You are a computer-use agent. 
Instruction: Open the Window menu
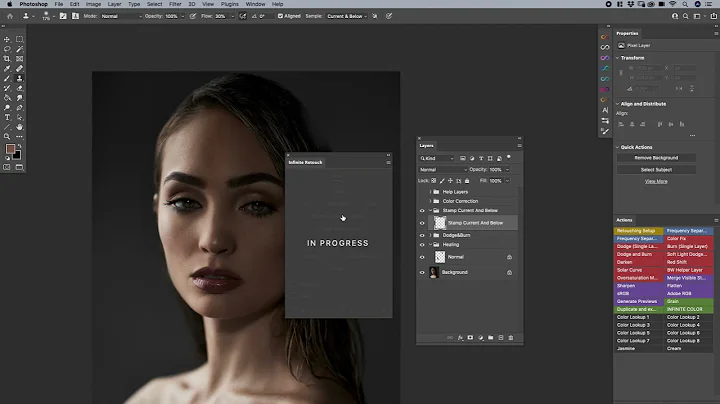[255, 4]
